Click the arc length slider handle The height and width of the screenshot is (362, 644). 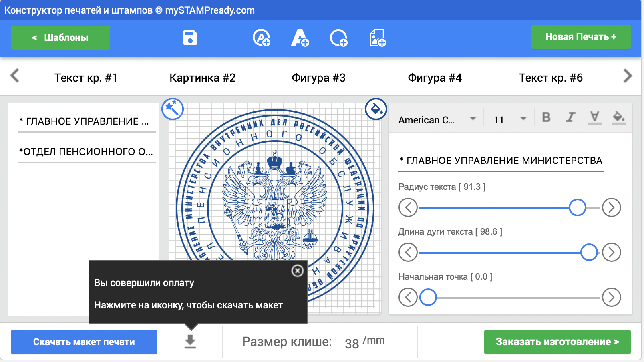(589, 252)
